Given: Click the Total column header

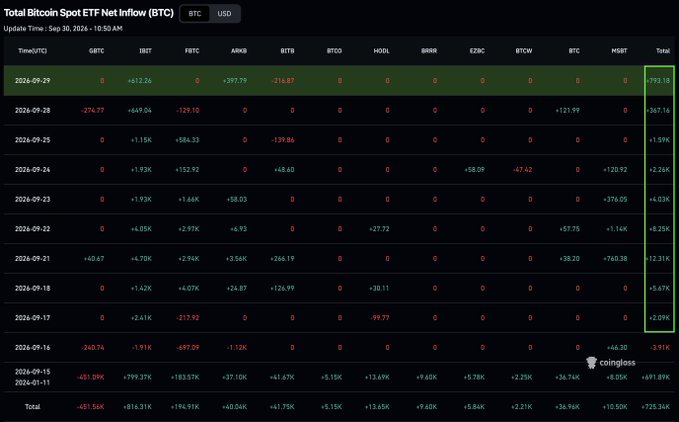Looking at the screenshot, I should pyautogui.click(x=663, y=51).
